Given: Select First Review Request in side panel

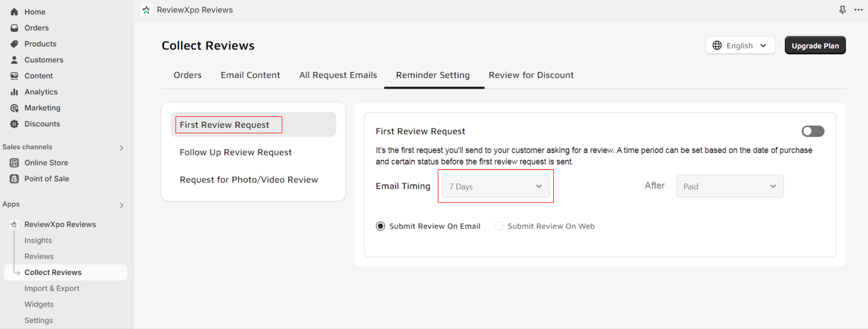Looking at the screenshot, I should coord(253,125).
